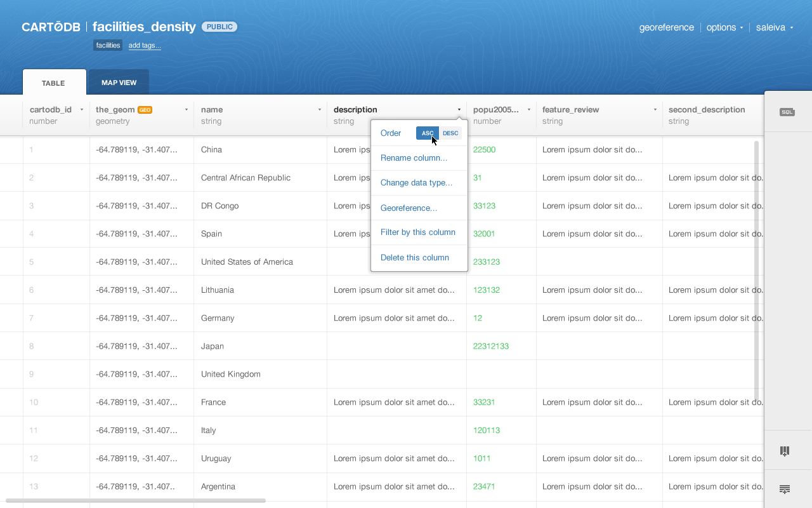Click the add column icon in sidebar

[x=785, y=451]
